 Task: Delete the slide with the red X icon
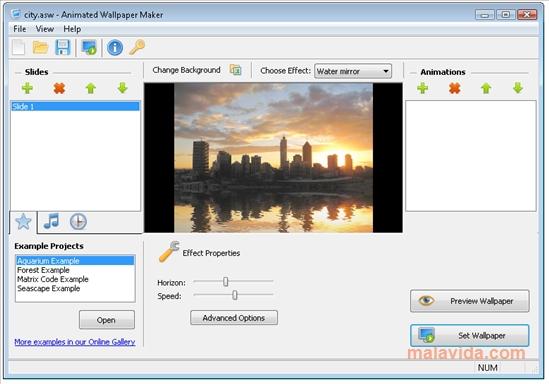pyautogui.click(x=59, y=88)
